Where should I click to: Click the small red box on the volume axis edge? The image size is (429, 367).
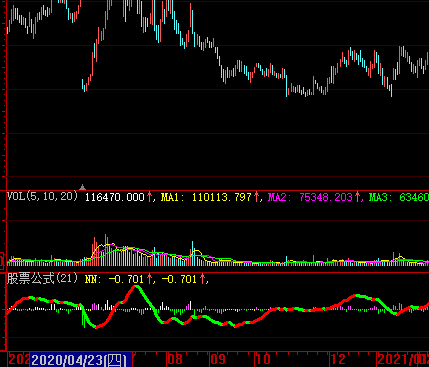pyautogui.click(x=1, y=260)
